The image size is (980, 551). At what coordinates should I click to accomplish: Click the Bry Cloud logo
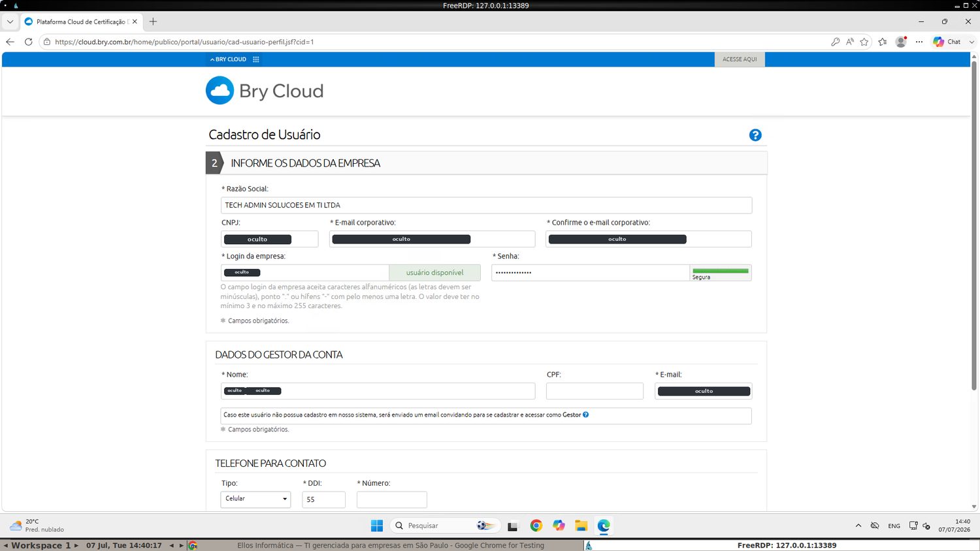[265, 91]
